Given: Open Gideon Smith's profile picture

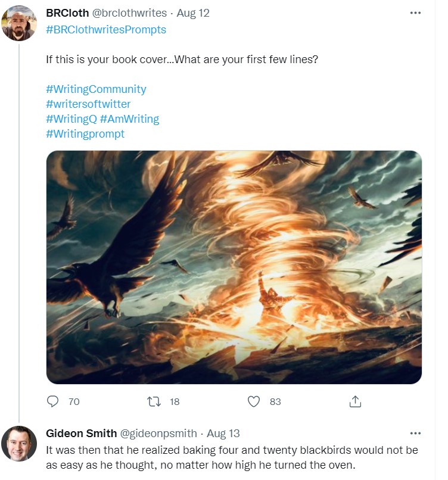Looking at the screenshot, I should click(x=19, y=444).
